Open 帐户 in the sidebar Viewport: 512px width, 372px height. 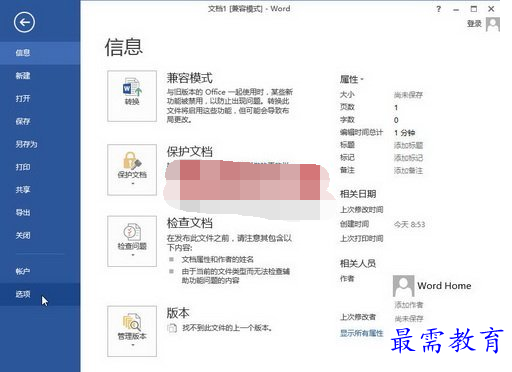click(40, 271)
